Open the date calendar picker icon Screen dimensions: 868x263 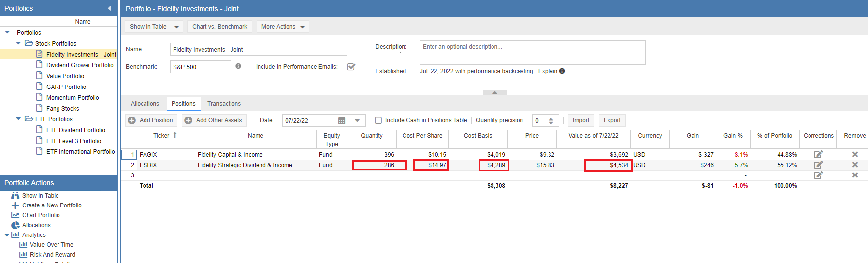click(x=342, y=120)
